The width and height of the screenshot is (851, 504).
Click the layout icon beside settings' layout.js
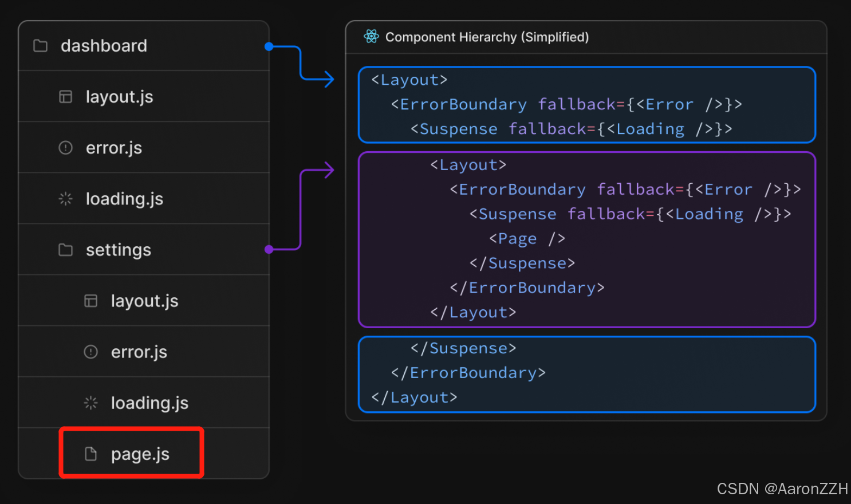91,301
